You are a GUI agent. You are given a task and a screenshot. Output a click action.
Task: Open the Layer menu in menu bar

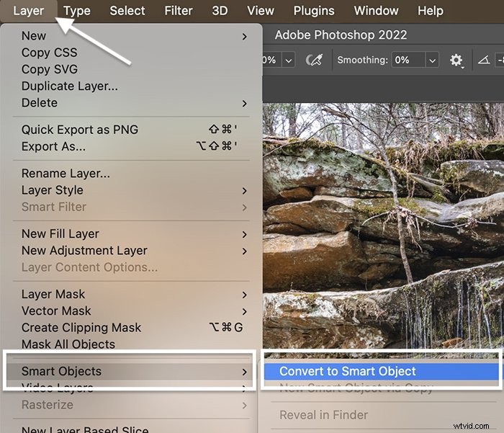coord(28,11)
